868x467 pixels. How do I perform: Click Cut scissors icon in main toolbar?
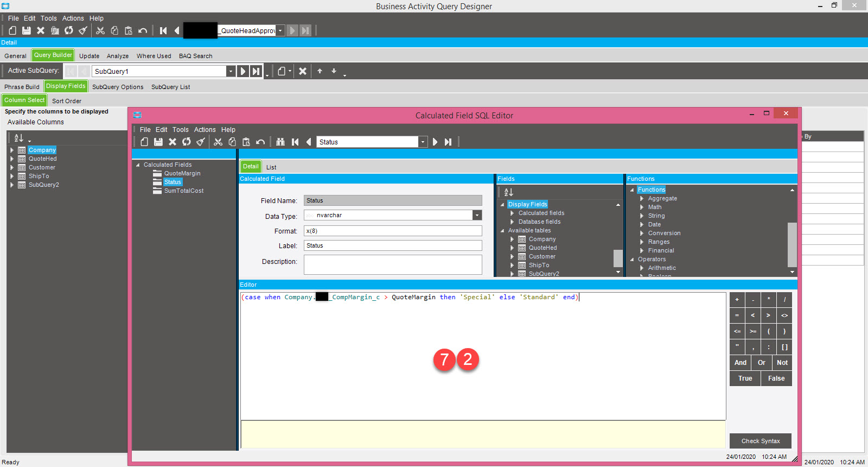[100, 30]
